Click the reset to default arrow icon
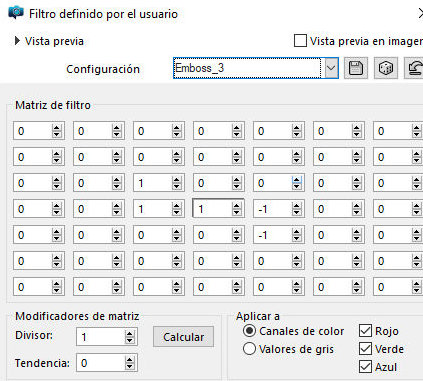Image resolution: width=423 pixels, height=381 pixels. (x=414, y=68)
